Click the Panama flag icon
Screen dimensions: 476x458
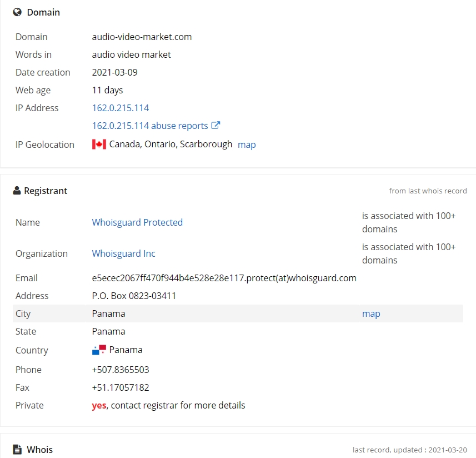[99, 350]
